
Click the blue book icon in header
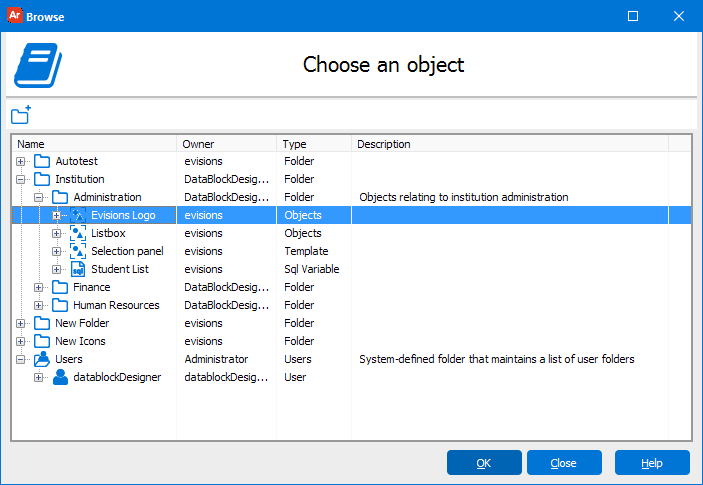tap(38, 65)
